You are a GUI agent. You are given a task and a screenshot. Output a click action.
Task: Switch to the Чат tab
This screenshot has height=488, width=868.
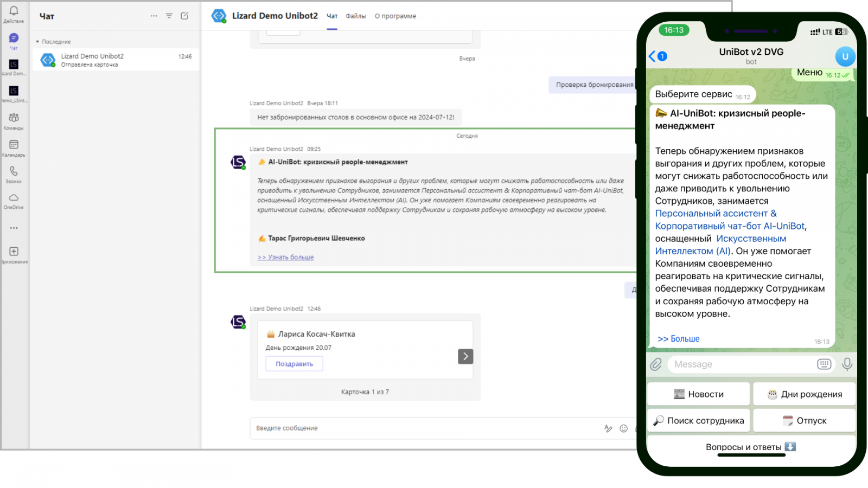[332, 16]
